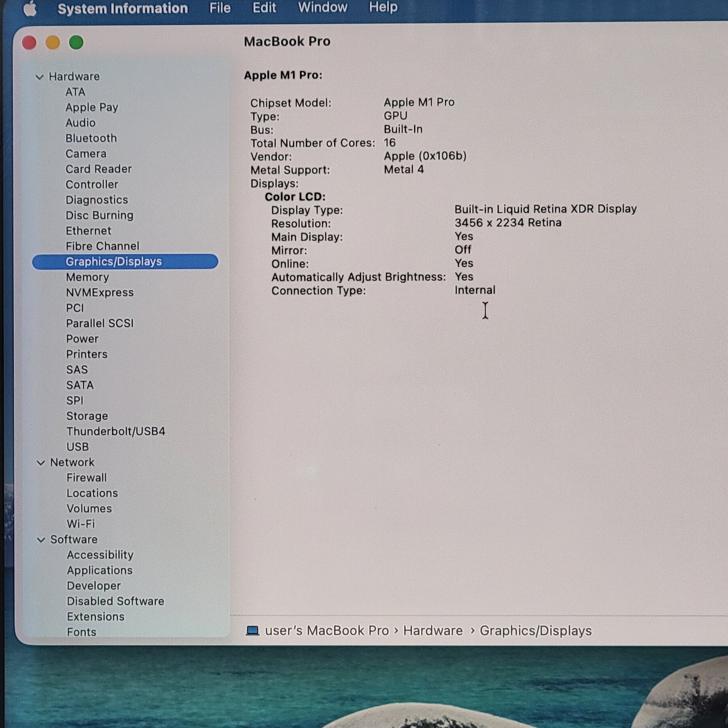Screen dimensions: 728x728
Task: Select SPI in the sidebar
Action: coord(75,401)
